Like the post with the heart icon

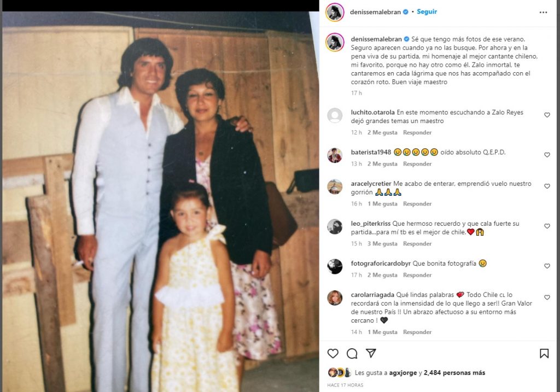333,353
